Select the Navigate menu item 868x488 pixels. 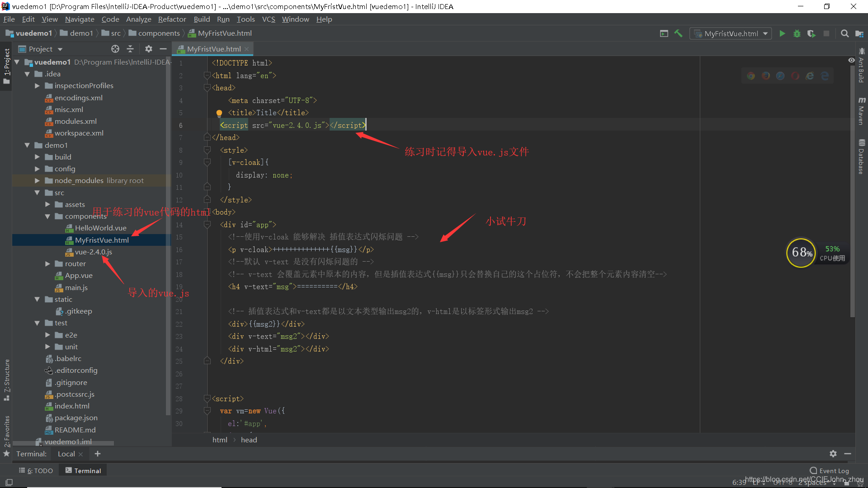coord(80,20)
